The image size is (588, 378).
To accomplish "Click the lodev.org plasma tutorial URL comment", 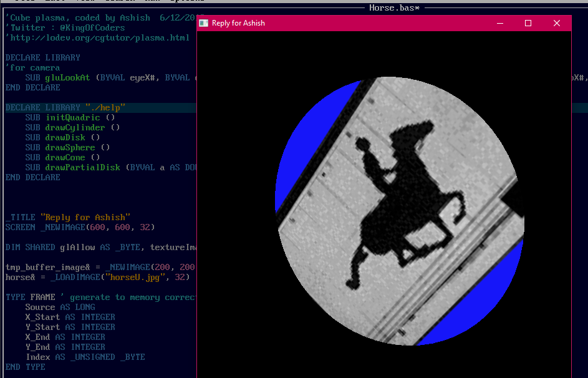I will tap(97, 38).
